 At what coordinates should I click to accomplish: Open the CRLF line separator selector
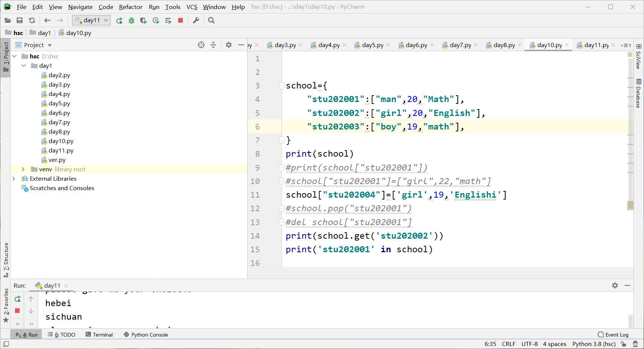click(508, 344)
